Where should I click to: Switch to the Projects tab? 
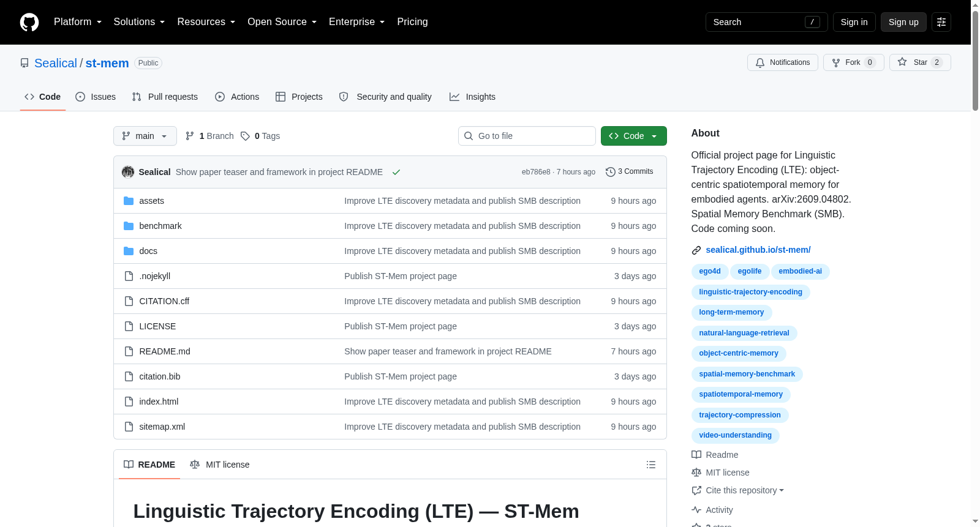pos(299,97)
